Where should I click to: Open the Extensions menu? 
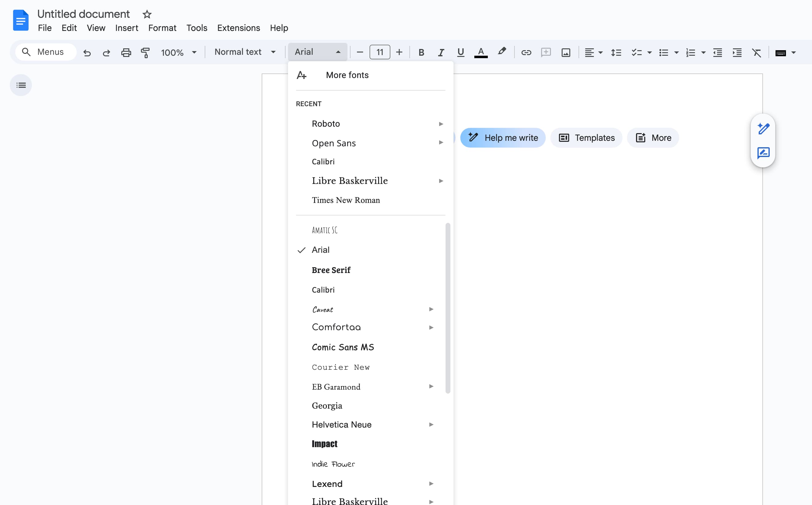coord(238,28)
